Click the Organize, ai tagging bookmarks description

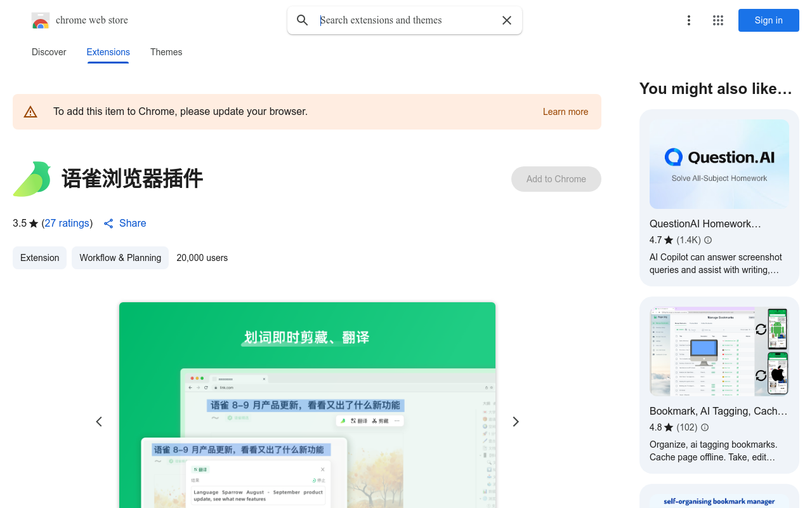coord(713,451)
